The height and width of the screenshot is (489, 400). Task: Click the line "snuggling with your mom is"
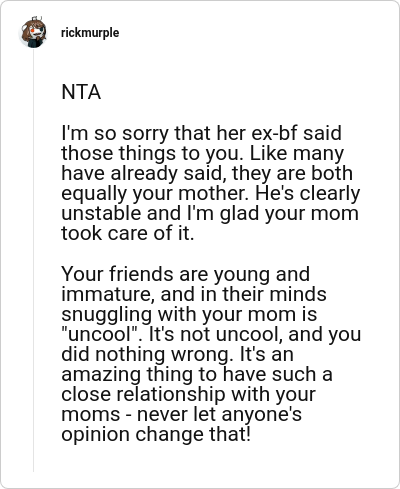click(189, 315)
